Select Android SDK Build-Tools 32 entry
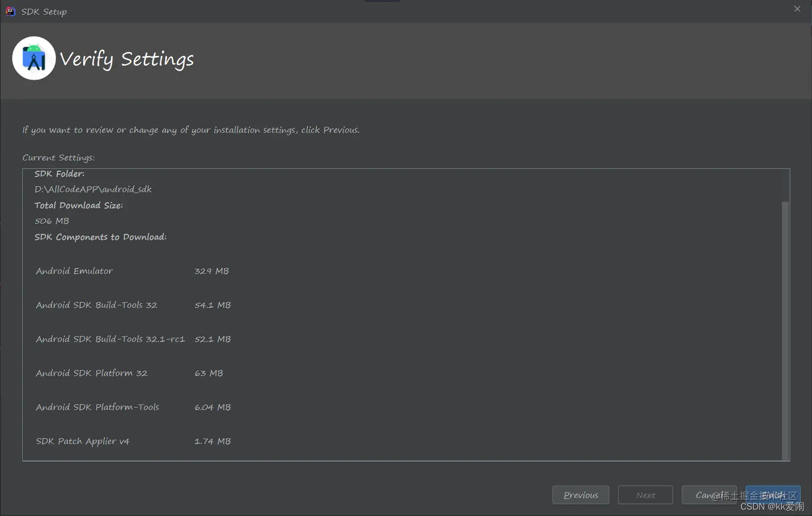Viewport: 812px width, 516px height. coord(96,305)
